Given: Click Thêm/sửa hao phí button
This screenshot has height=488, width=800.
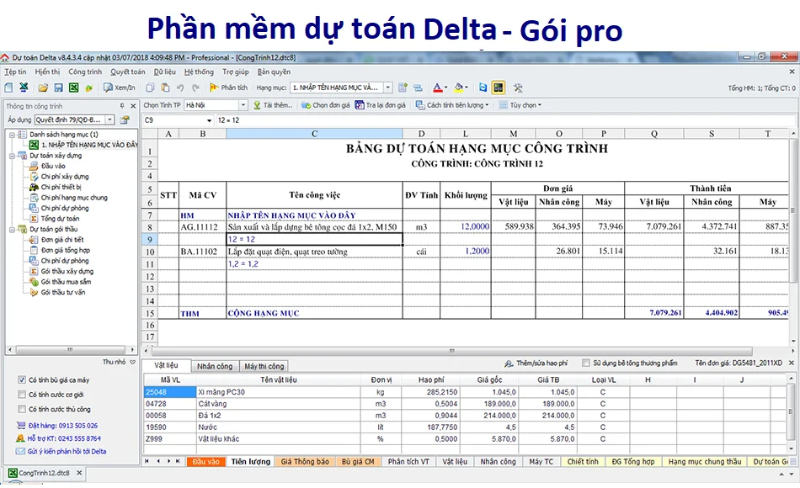Looking at the screenshot, I should tap(536, 363).
